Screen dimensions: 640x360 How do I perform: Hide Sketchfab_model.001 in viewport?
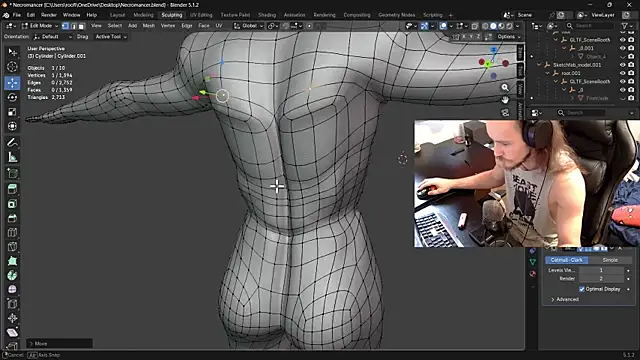tap(622, 65)
